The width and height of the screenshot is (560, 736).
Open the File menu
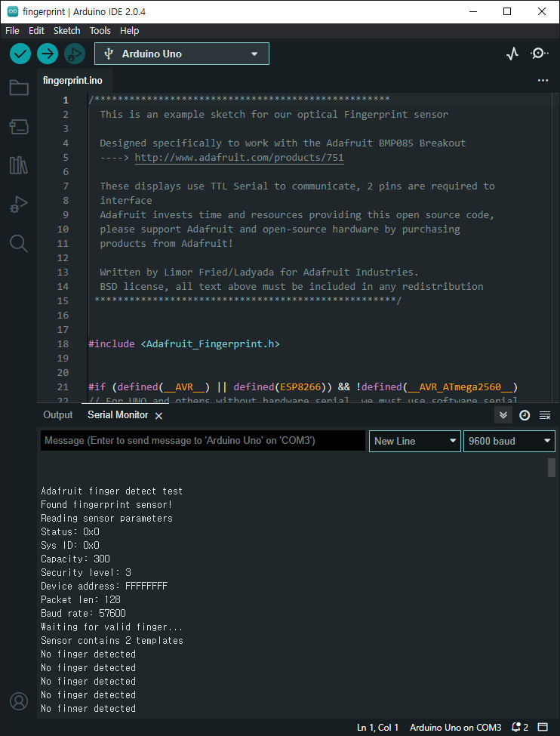tap(12, 30)
